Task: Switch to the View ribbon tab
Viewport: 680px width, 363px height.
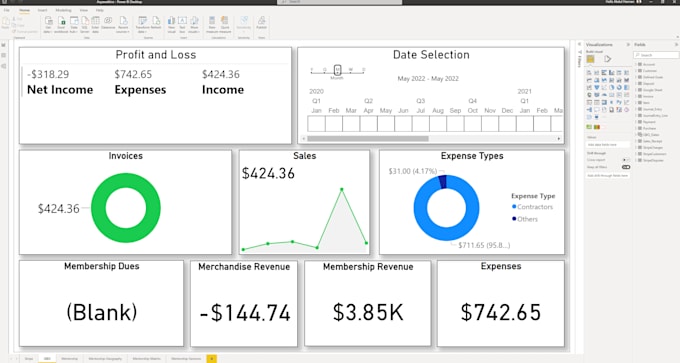Action: click(x=84, y=10)
